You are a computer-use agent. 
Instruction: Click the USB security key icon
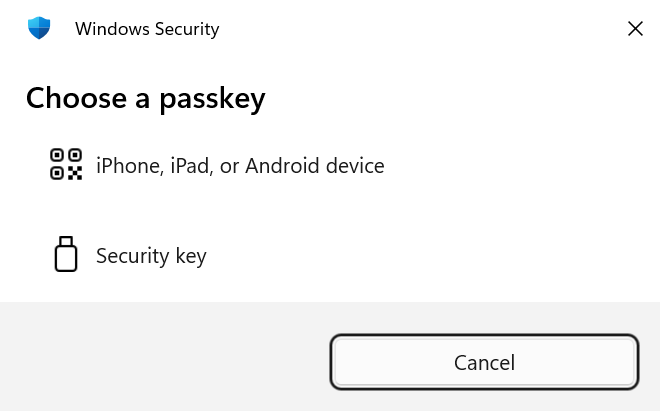pyautogui.click(x=66, y=255)
